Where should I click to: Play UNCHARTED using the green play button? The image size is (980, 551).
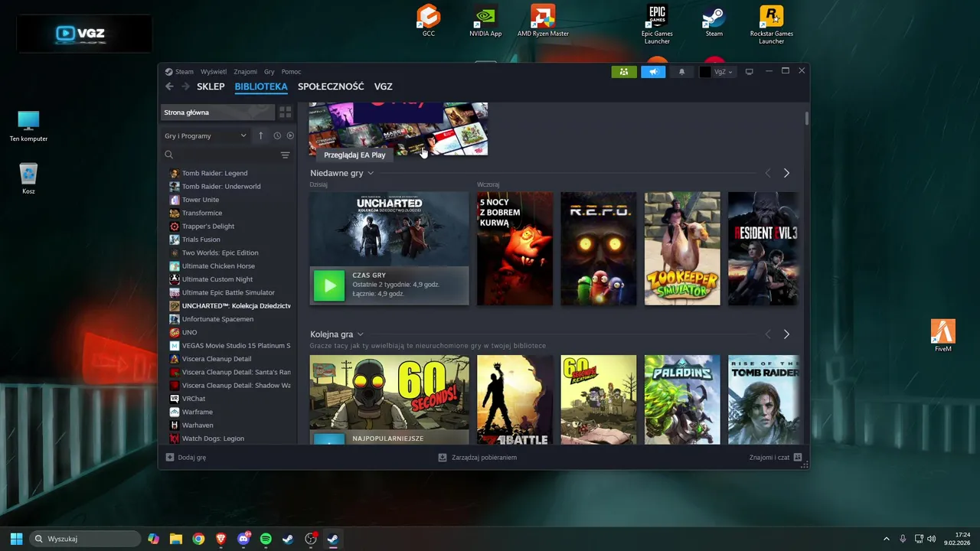(x=329, y=286)
